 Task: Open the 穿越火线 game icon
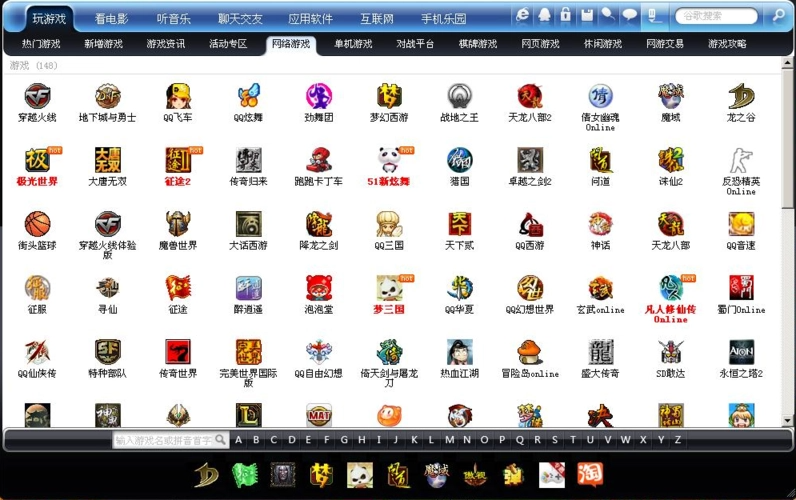click(x=37, y=97)
